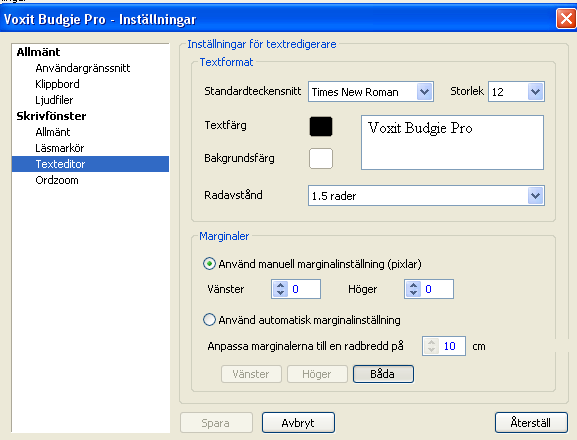The height and width of the screenshot is (440, 577).
Task: Pick the black Textfärg color swatch
Action: coord(321,127)
